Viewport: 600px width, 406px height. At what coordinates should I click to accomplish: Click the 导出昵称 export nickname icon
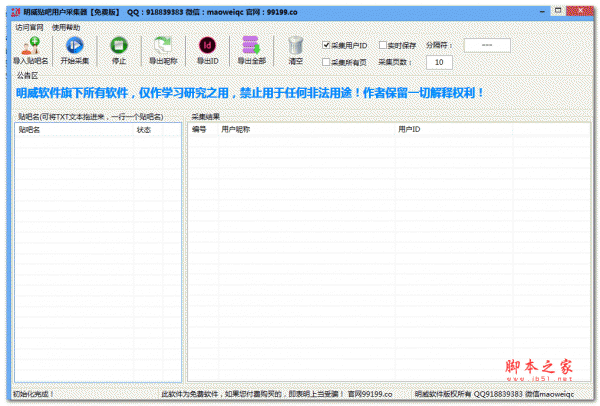point(162,46)
